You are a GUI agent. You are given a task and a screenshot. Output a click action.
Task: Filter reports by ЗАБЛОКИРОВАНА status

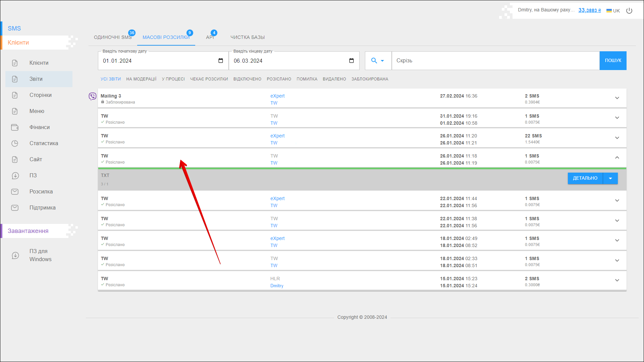click(370, 79)
